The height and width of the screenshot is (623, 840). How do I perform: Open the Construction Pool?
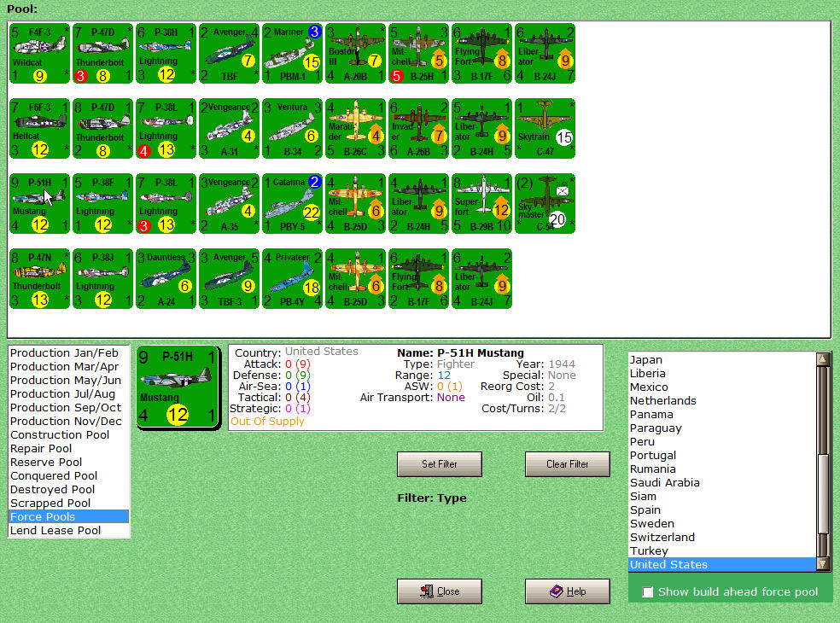coord(69,435)
